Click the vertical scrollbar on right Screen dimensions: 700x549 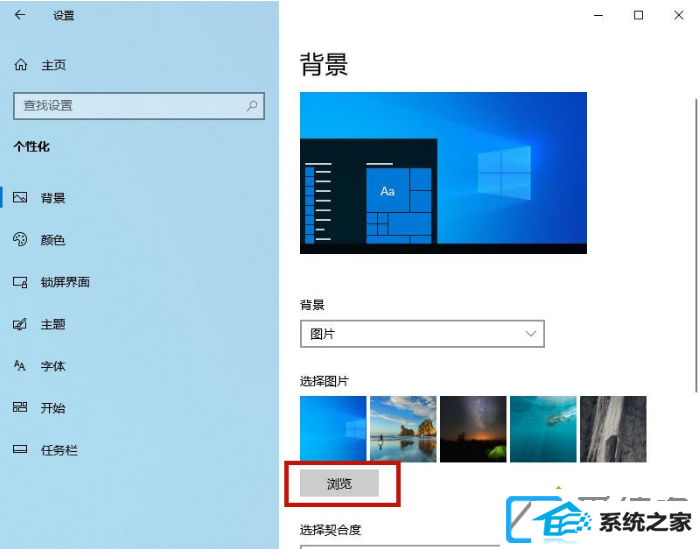click(x=696, y=245)
